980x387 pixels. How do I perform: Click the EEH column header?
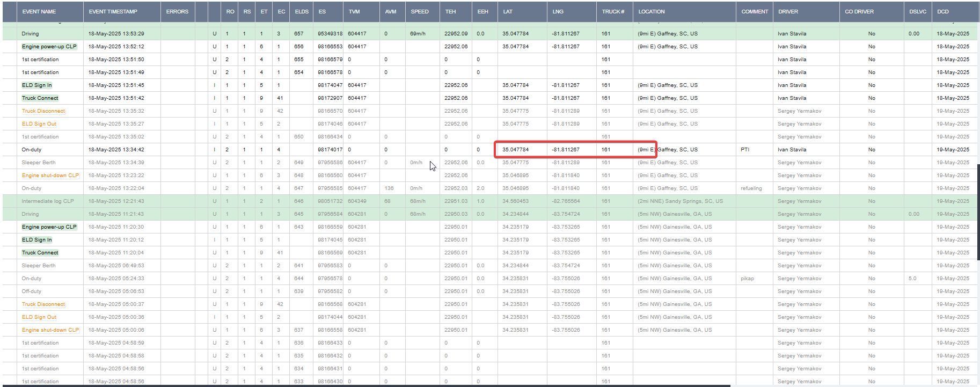point(483,11)
